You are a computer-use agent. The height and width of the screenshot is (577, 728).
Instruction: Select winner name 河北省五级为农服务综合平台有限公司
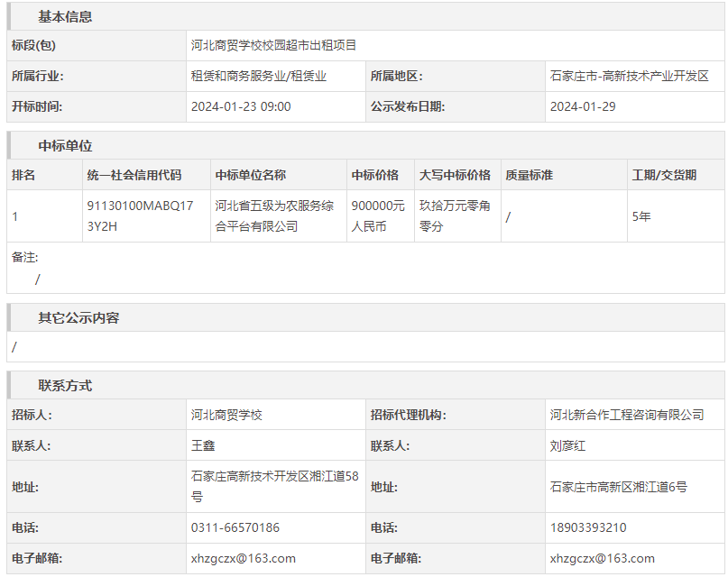pyautogui.click(x=274, y=216)
